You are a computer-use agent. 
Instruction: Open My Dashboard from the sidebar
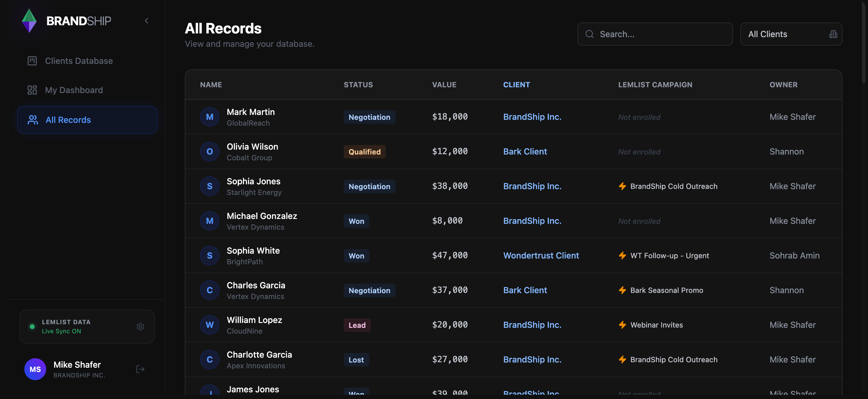[74, 90]
